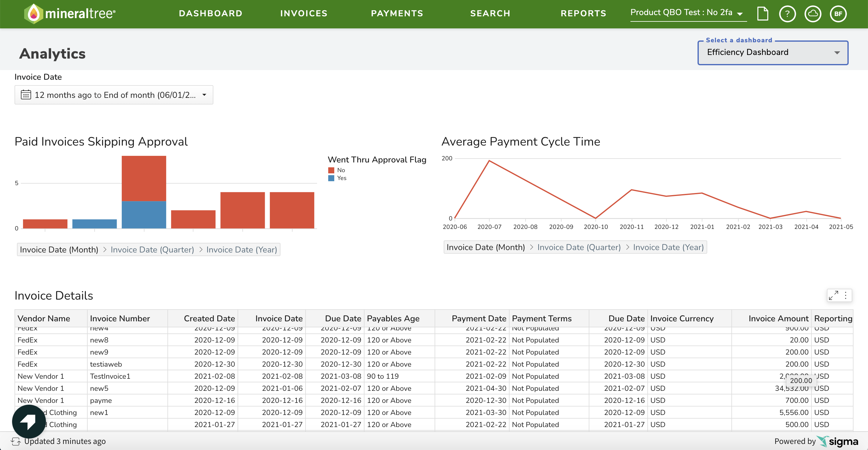Open the Payments menu
Screen dimensions: 868x450
pyautogui.click(x=397, y=14)
